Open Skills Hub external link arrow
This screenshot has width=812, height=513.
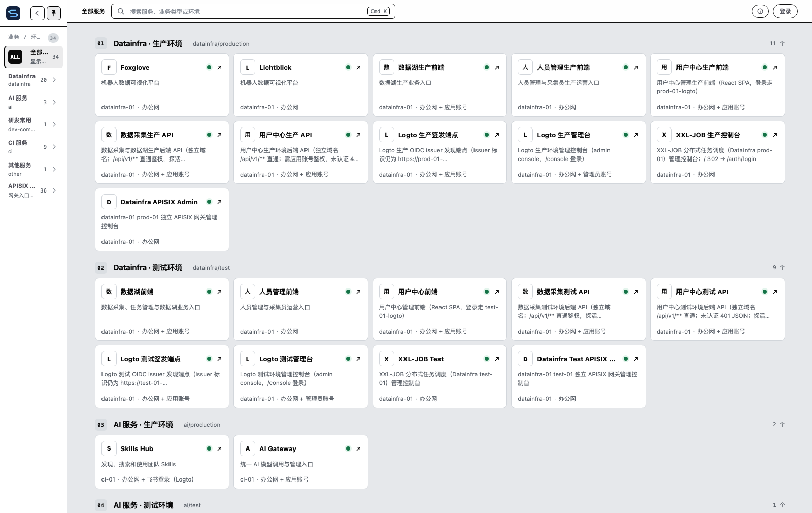click(219, 448)
